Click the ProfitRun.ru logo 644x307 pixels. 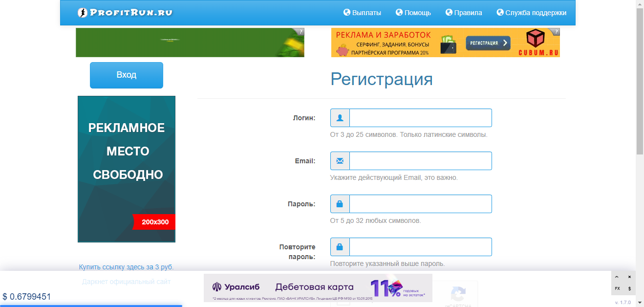(125, 13)
